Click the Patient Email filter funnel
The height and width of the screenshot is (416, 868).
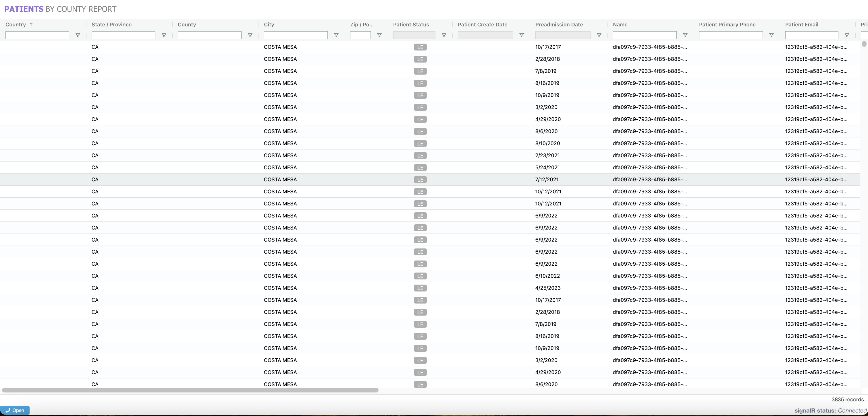[846, 35]
